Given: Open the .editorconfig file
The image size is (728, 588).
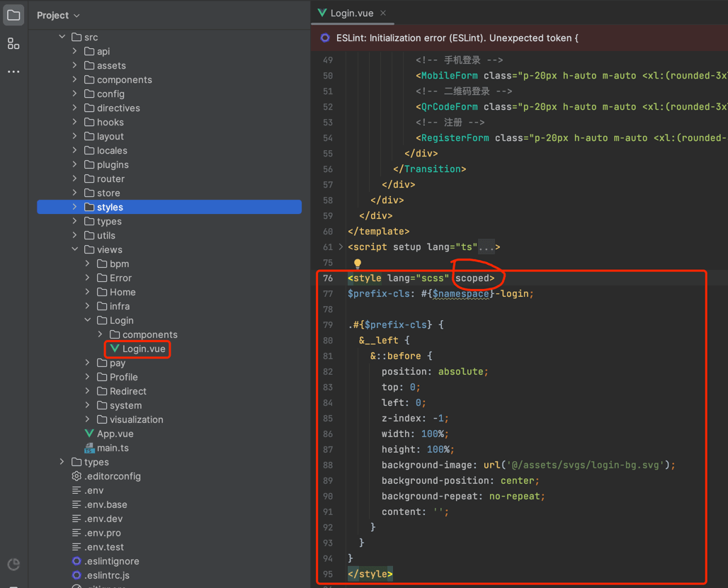Looking at the screenshot, I should [x=112, y=476].
